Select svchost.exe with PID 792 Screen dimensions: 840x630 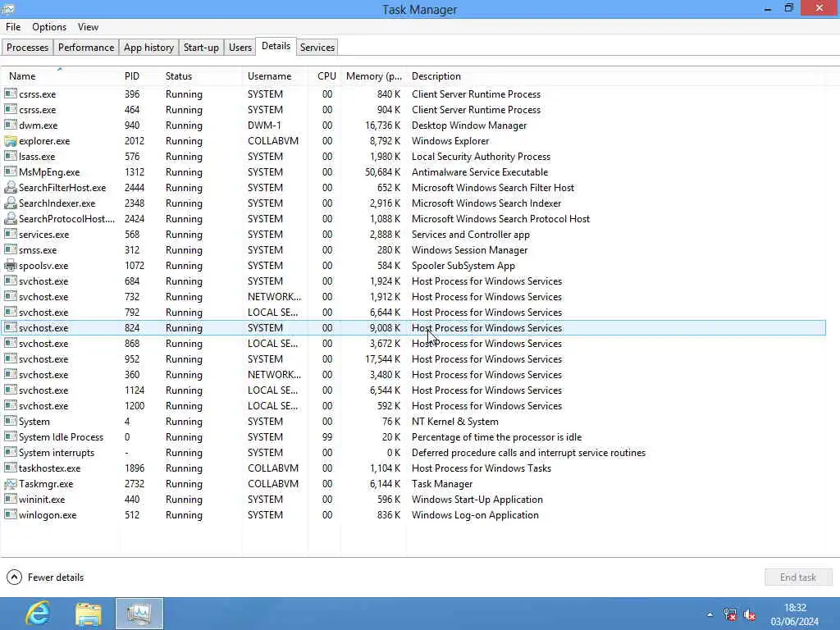click(x=413, y=312)
